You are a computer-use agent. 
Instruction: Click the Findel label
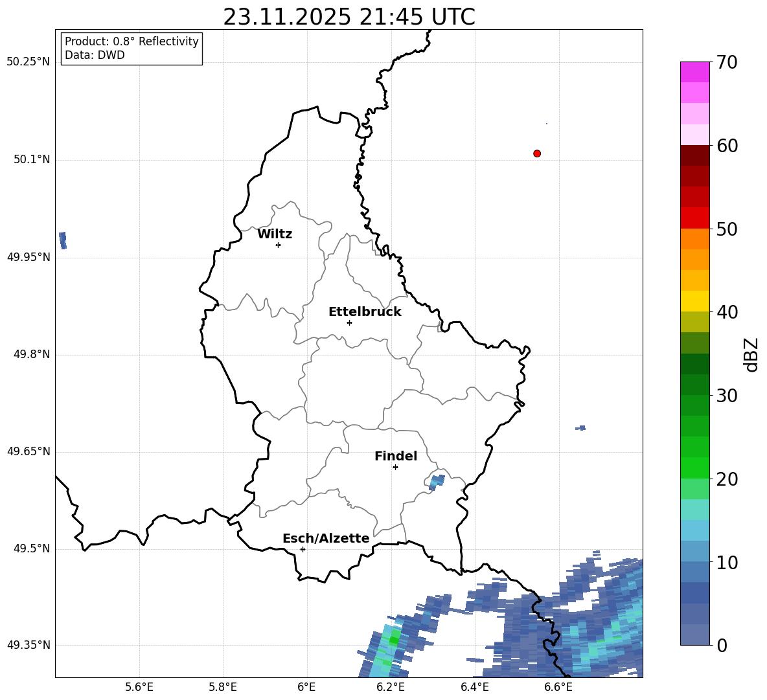(x=396, y=456)
